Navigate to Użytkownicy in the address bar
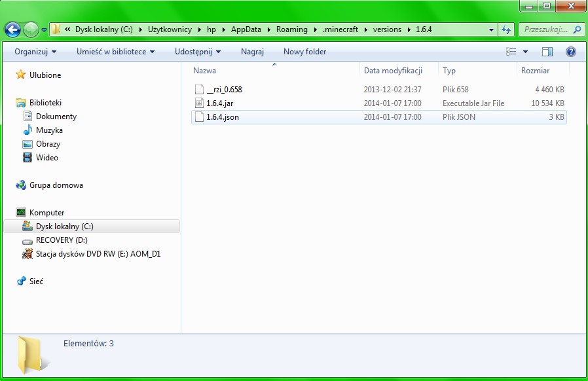This screenshot has width=588, height=381. 170,29
